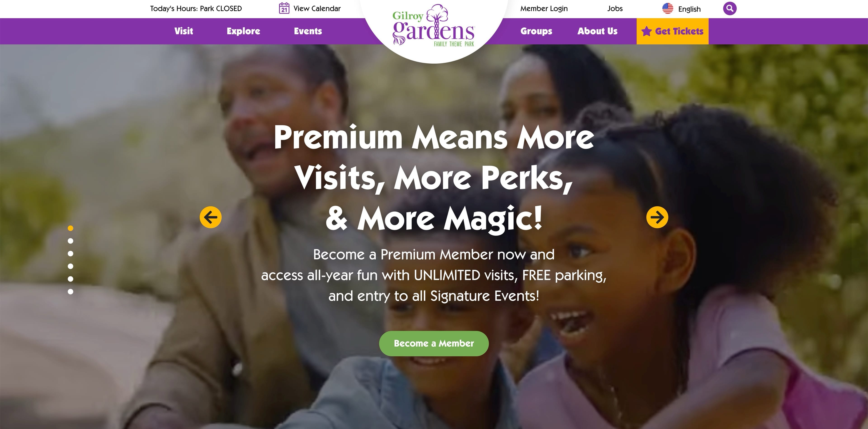Open the About Us menu

tap(597, 31)
